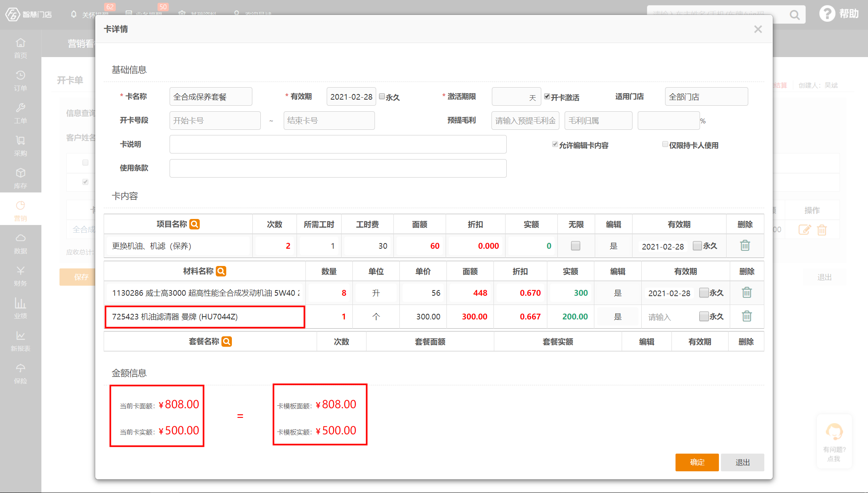Viewport: 868px width, 493px height.
Task: Open the 订单 orders sidebar icon
Action: [x=20, y=80]
